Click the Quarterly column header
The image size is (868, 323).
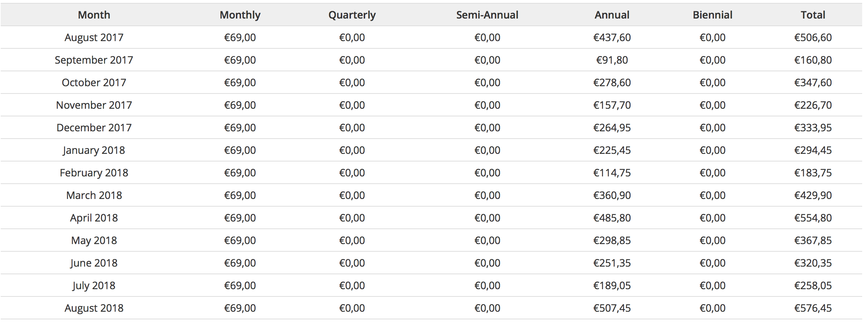(x=352, y=15)
